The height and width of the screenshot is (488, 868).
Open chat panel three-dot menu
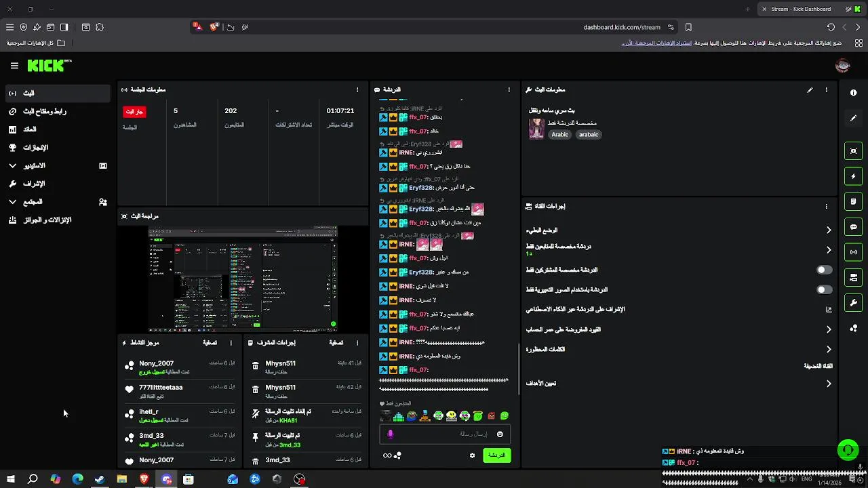(509, 89)
